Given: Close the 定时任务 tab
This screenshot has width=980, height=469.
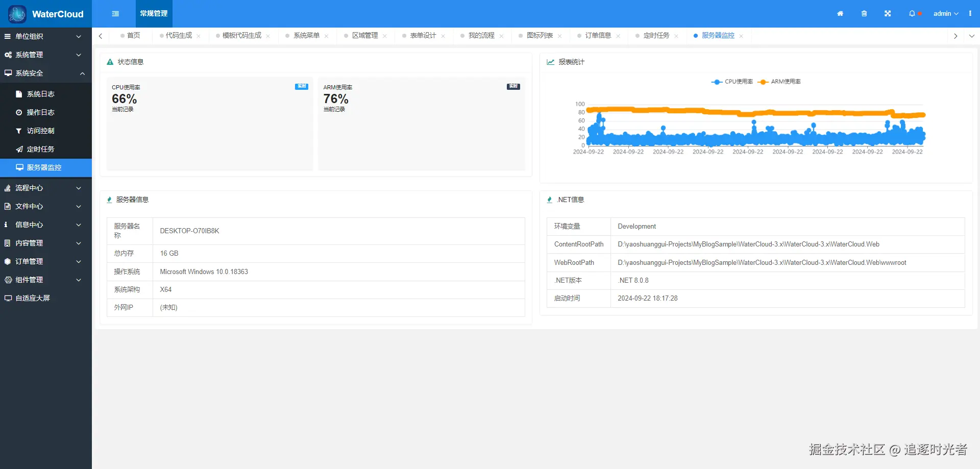Looking at the screenshot, I should click(676, 36).
